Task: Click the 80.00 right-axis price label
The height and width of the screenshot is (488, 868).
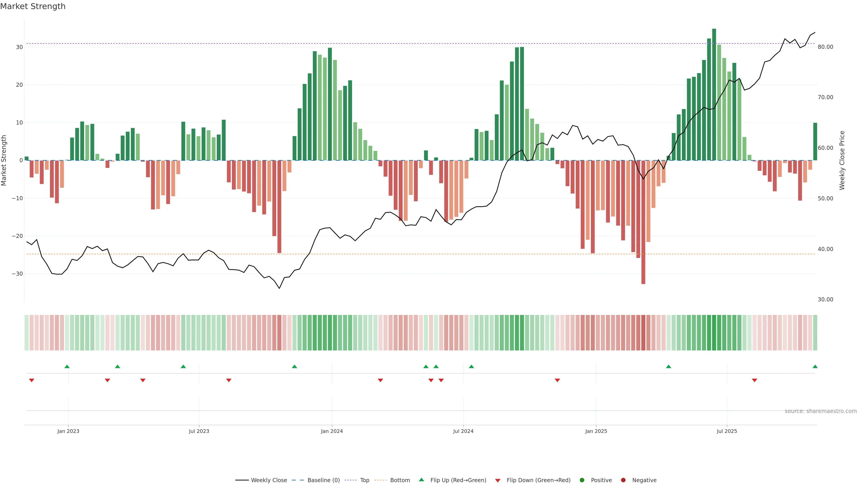Action: pyautogui.click(x=825, y=47)
